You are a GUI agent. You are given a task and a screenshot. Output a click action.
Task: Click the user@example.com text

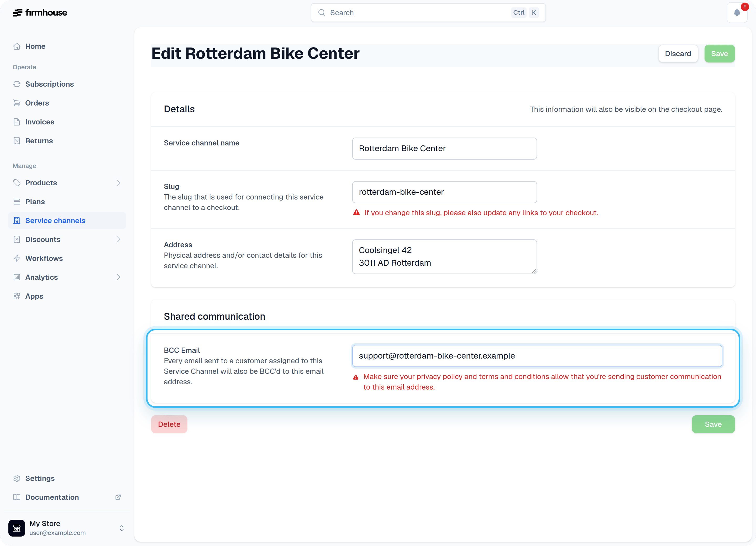(x=57, y=533)
